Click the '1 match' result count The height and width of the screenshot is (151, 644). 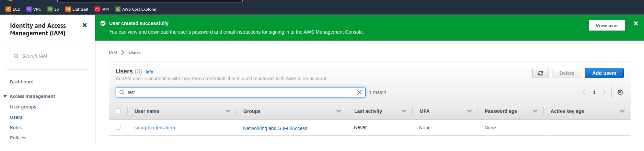point(378,92)
